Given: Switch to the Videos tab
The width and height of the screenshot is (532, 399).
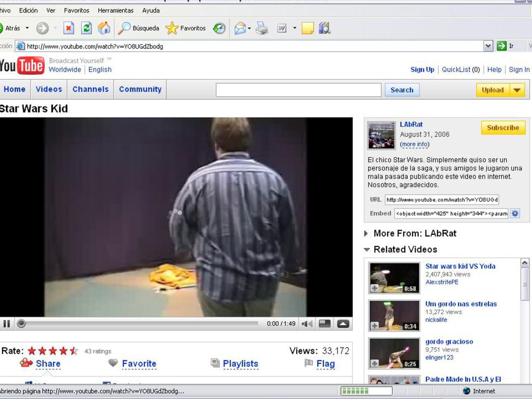Looking at the screenshot, I should pyautogui.click(x=49, y=89).
